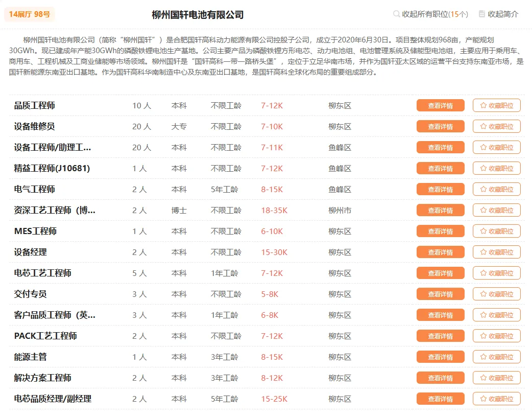This screenshot has width=532, height=417.
Task: Open the 电气工程师 job title
Action: (34, 189)
